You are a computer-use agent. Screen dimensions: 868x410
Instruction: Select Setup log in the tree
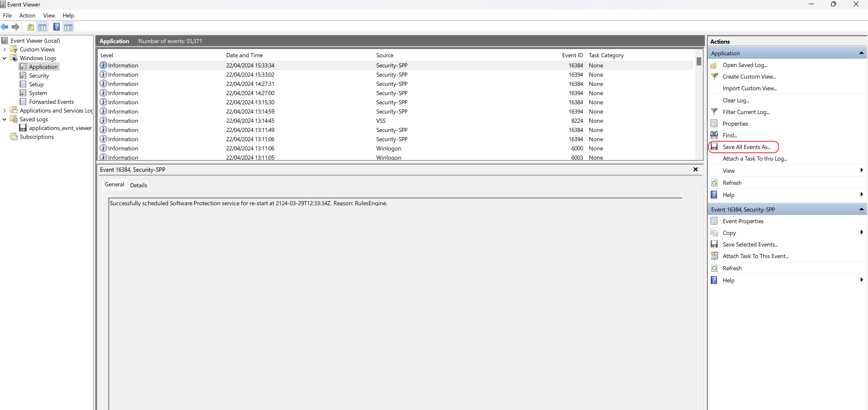(x=36, y=84)
